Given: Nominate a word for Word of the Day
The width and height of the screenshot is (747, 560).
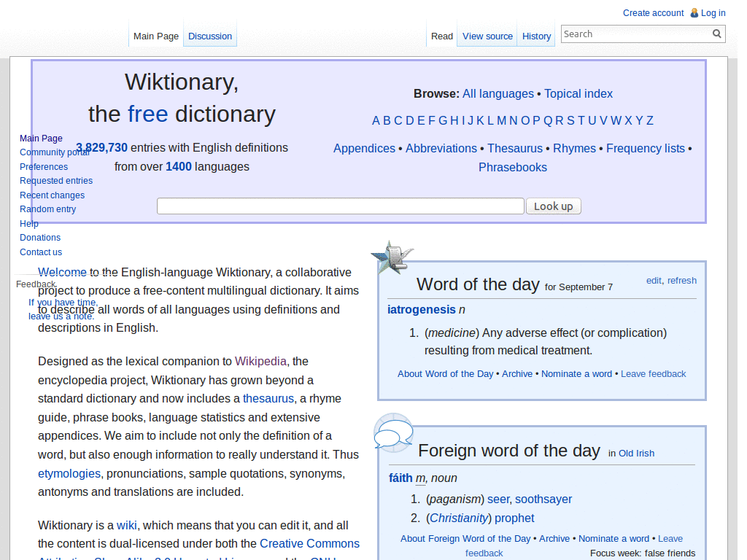Looking at the screenshot, I should coord(576,374).
